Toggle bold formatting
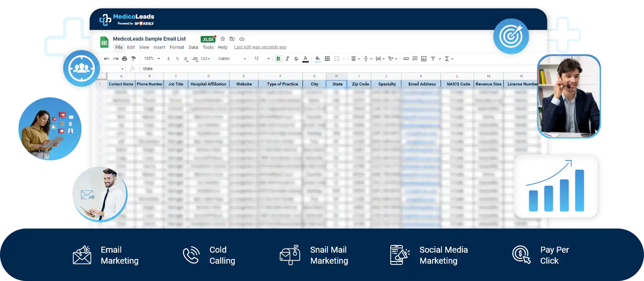Viewport: 644px width, 281px height. pyautogui.click(x=278, y=59)
